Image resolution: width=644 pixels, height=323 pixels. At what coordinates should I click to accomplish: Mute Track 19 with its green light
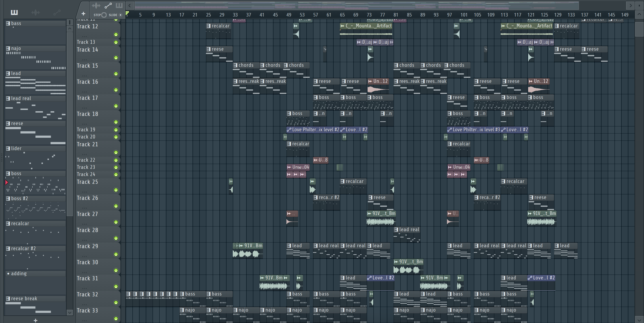pyautogui.click(x=116, y=130)
